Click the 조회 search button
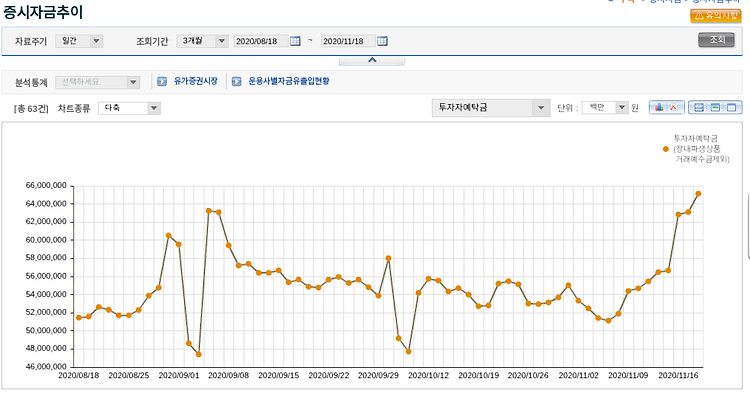This screenshot has height=393, width=750. 716,40
